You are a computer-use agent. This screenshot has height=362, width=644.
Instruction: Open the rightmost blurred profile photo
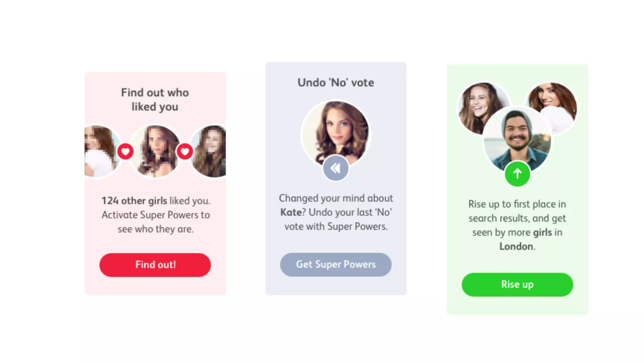[x=211, y=151]
